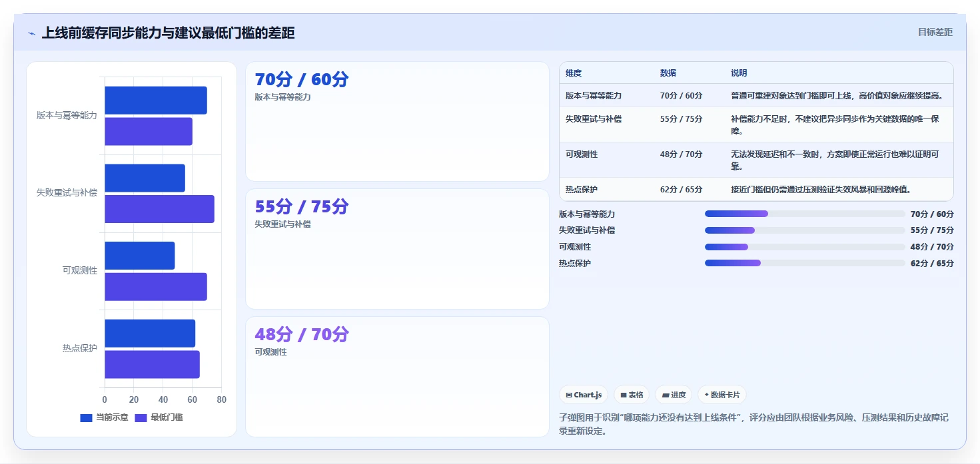
Task: Click the progress bar for 版本与幂等能力
Action: point(805,214)
